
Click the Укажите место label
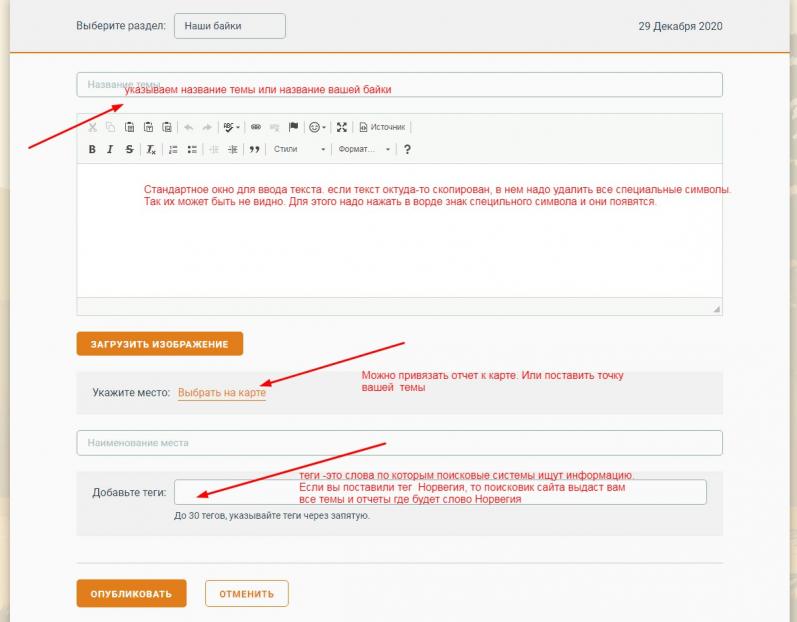pyautogui.click(x=131, y=392)
